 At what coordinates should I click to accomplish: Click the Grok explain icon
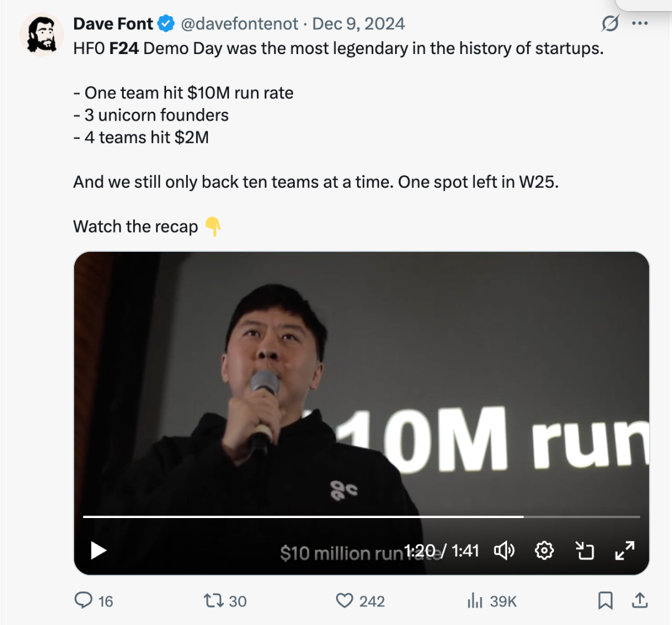(610, 24)
